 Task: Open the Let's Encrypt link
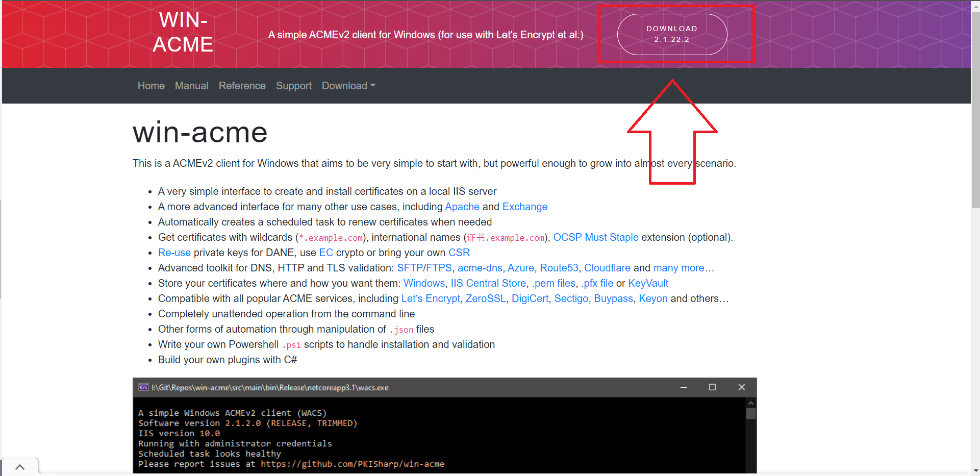(x=431, y=298)
